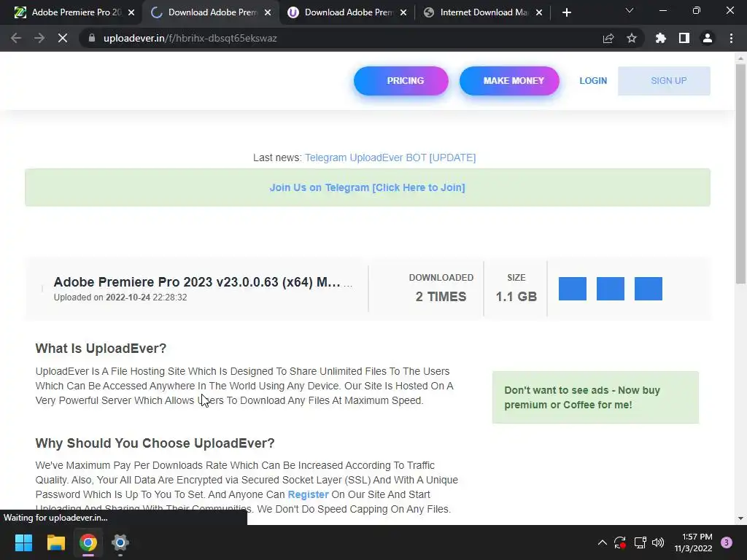Click Why Should You Choose UploadEver? heading
Screen dimensions: 747x560
pos(155,443)
